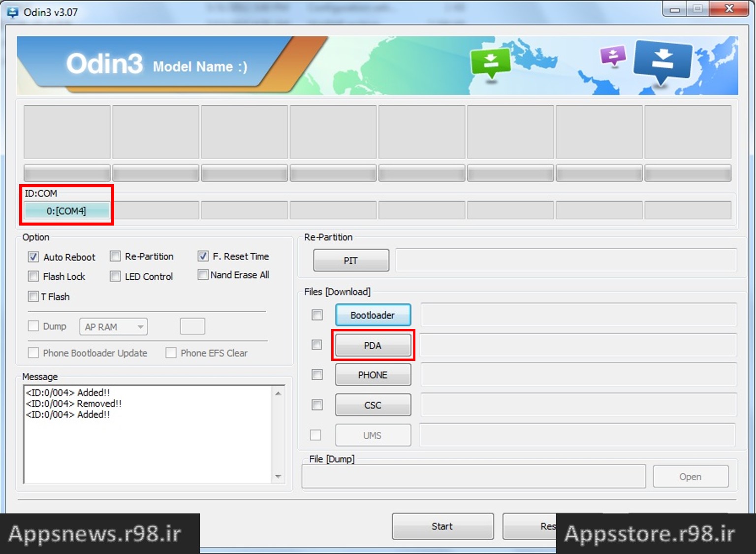This screenshot has height=554, width=756.
Task: Check the Phone Bootloader Update checkbox
Action: [x=33, y=353]
